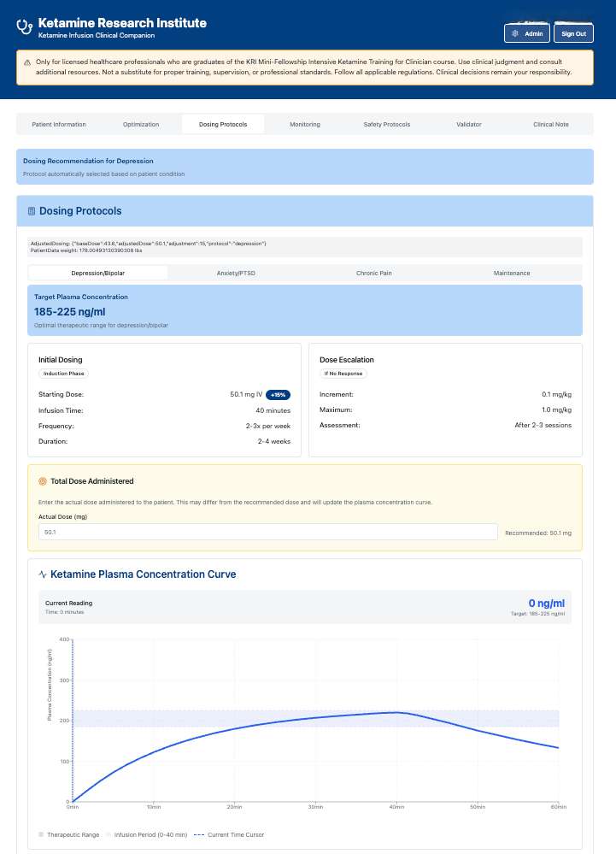Click the curve peak at 40min
This screenshot has height=854, width=616.
396,712
